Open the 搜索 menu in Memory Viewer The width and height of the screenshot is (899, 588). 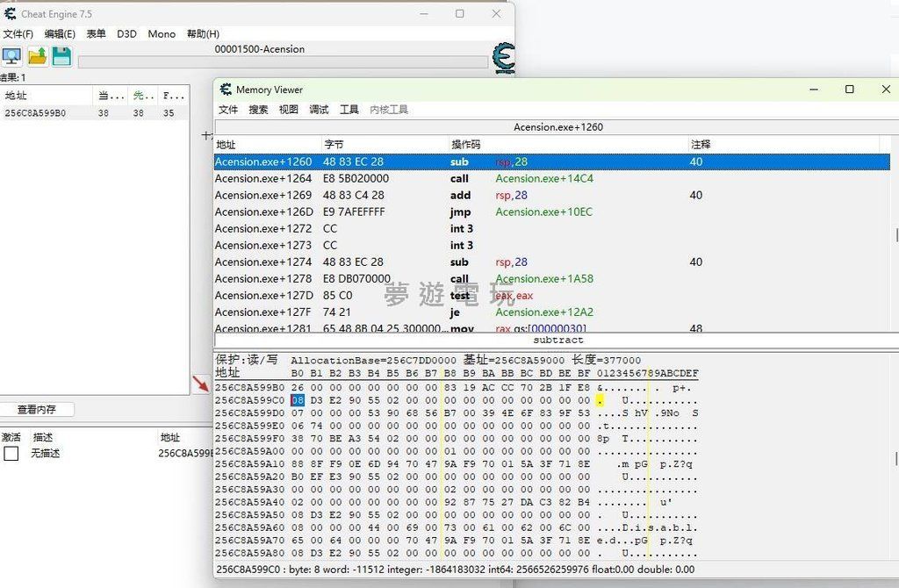(x=258, y=110)
